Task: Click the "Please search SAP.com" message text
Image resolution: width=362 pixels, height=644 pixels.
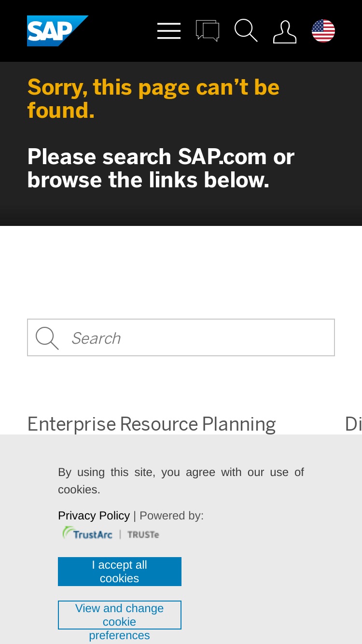Action: coord(161,168)
